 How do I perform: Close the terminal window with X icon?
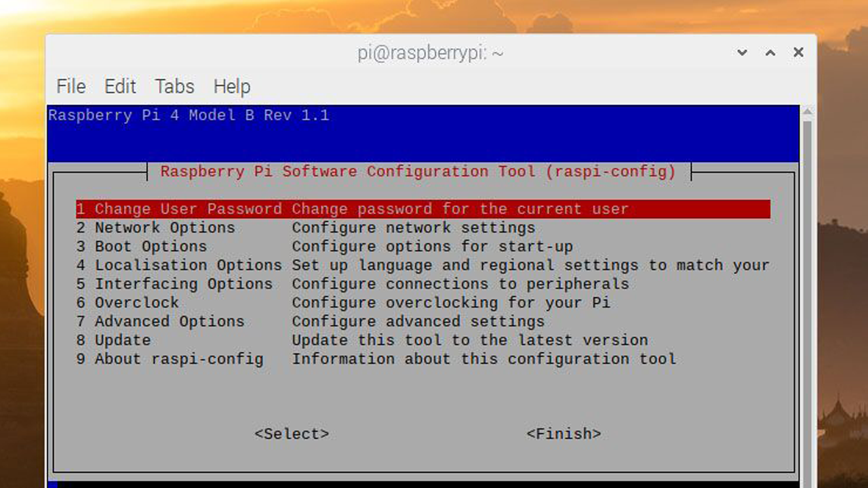click(798, 53)
